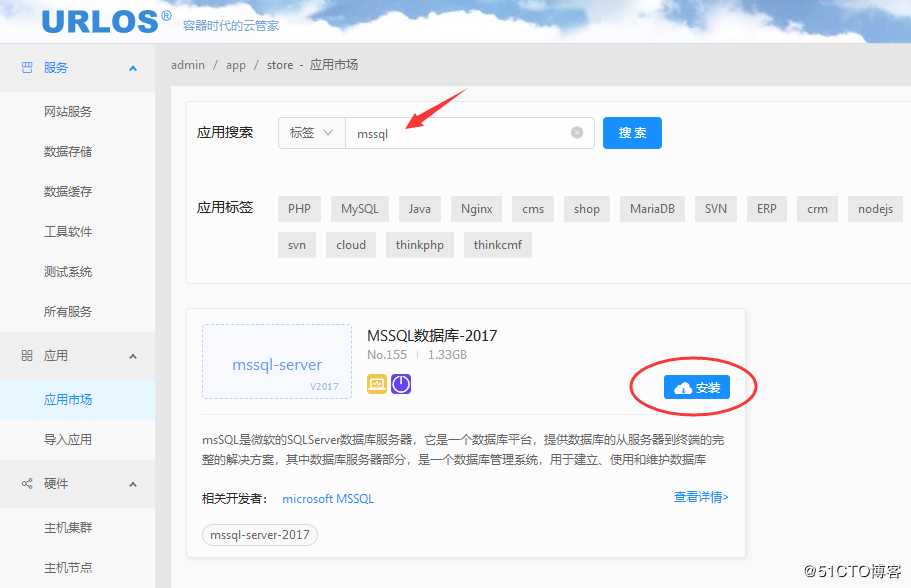Click the blue 搜索 button
The height and width of the screenshot is (588, 911).
click(x=632, y=132)
